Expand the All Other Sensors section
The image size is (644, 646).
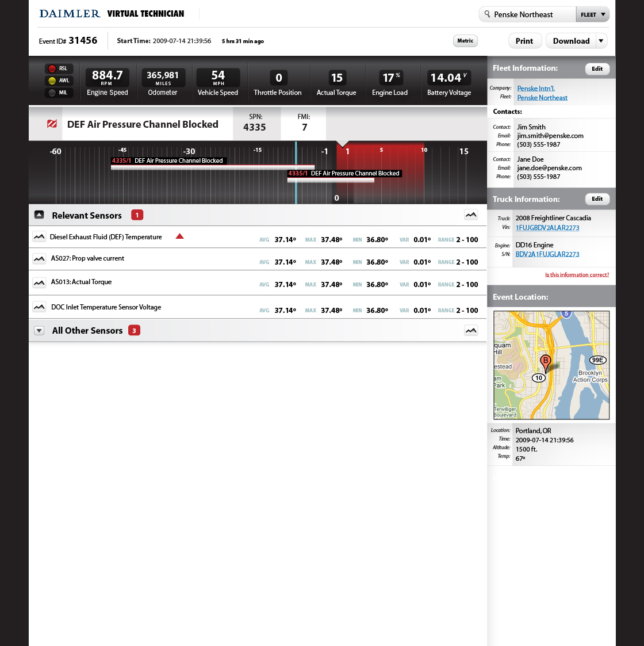click(x=39, y=330)
